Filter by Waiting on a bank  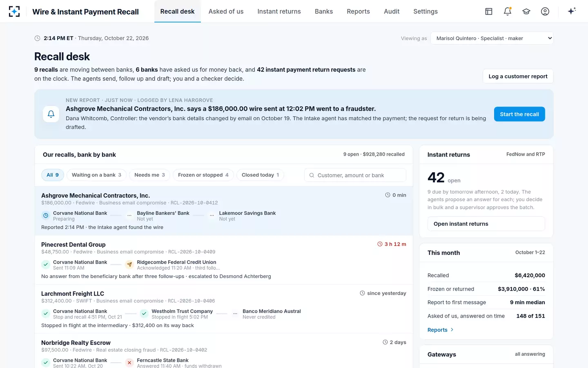pyautogui.click(x=96, y=175)
